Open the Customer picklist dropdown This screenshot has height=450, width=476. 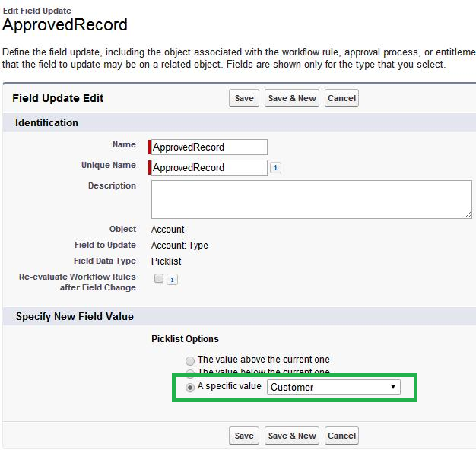(x=334, y=387)
